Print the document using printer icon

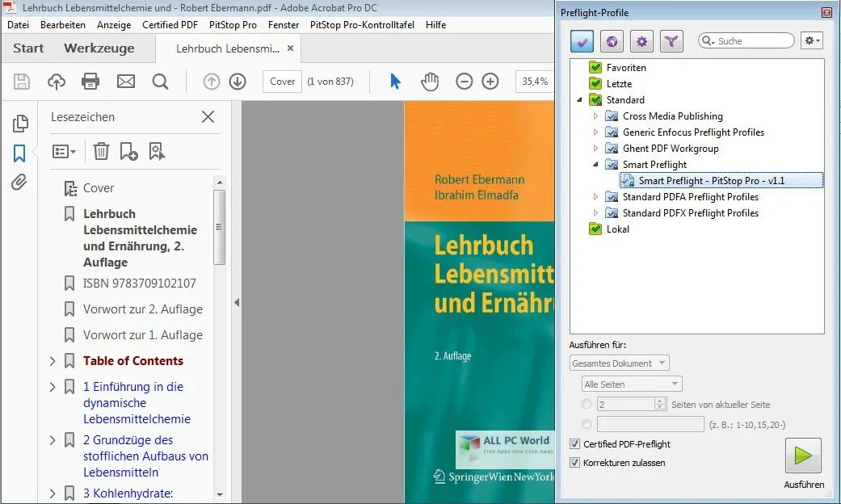point(90,82)
